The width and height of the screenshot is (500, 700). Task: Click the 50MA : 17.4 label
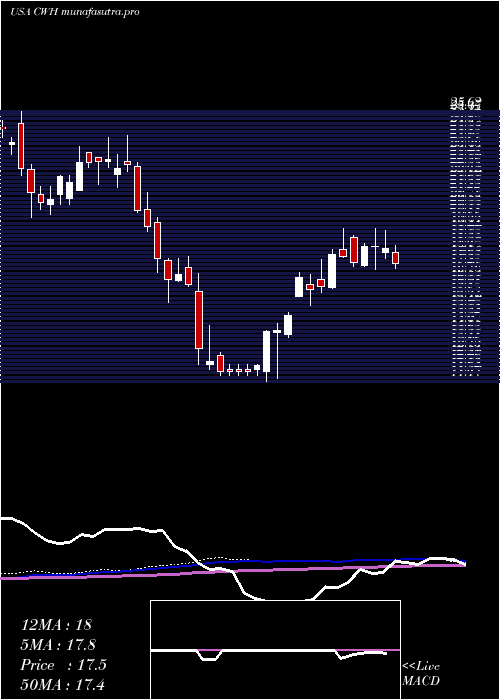pyautogui.click(x=62, y=684)
